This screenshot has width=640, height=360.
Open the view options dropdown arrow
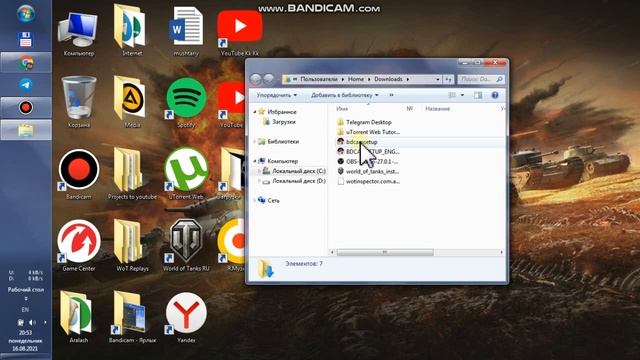(462, 95)
